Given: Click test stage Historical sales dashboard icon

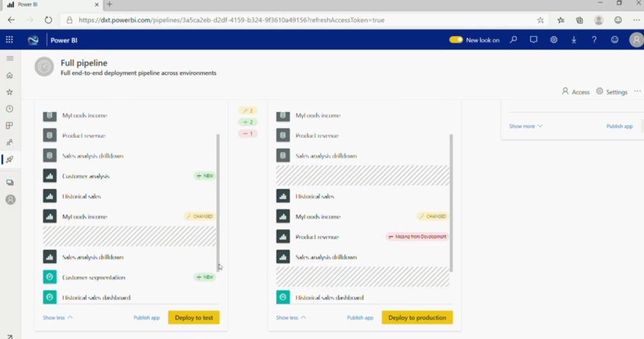Looking at the screenshot, I should point(283,297).
